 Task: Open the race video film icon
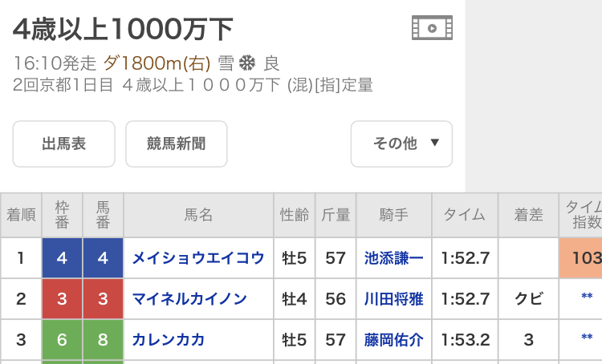point(432,27)
